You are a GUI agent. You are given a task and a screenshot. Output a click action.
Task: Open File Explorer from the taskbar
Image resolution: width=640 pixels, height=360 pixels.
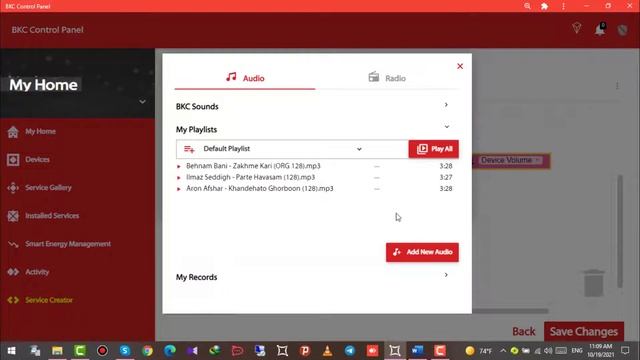(x=57, y=351)
